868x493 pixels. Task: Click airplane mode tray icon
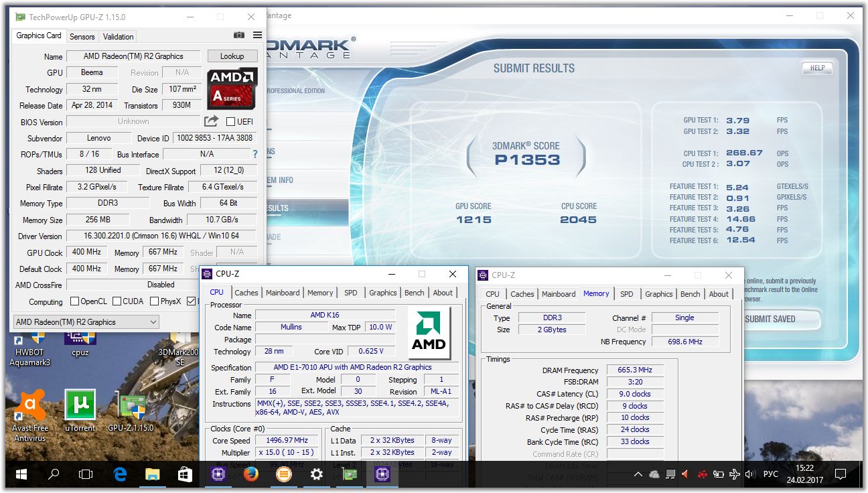(x=734, y=474)
